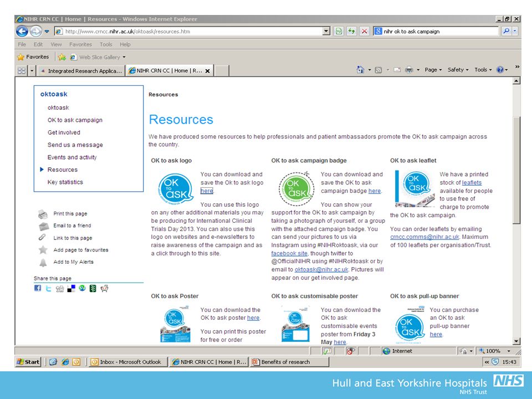Open the Get involved sidebar link
The height and width of the screenshot is (399, 532).
64,132
